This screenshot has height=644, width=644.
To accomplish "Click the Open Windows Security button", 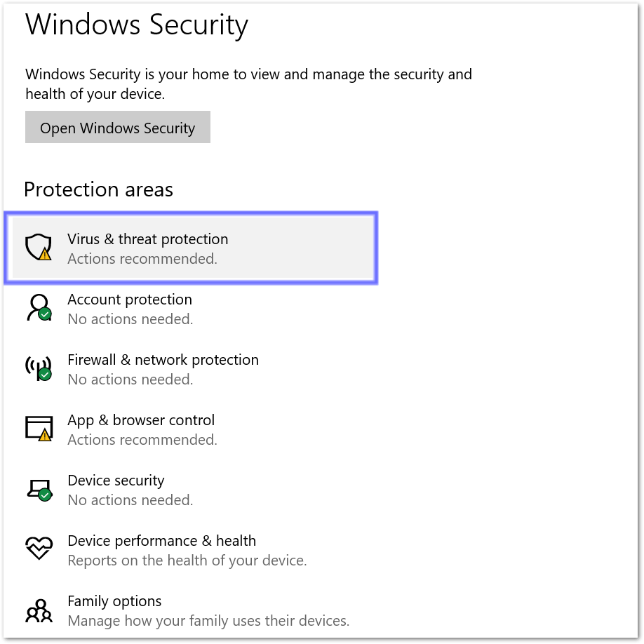I will [x=117, y=127].
